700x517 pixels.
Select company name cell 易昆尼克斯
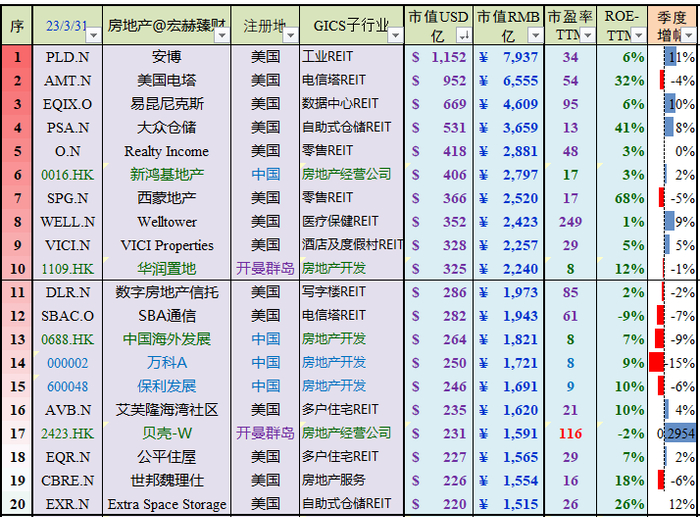167,104
